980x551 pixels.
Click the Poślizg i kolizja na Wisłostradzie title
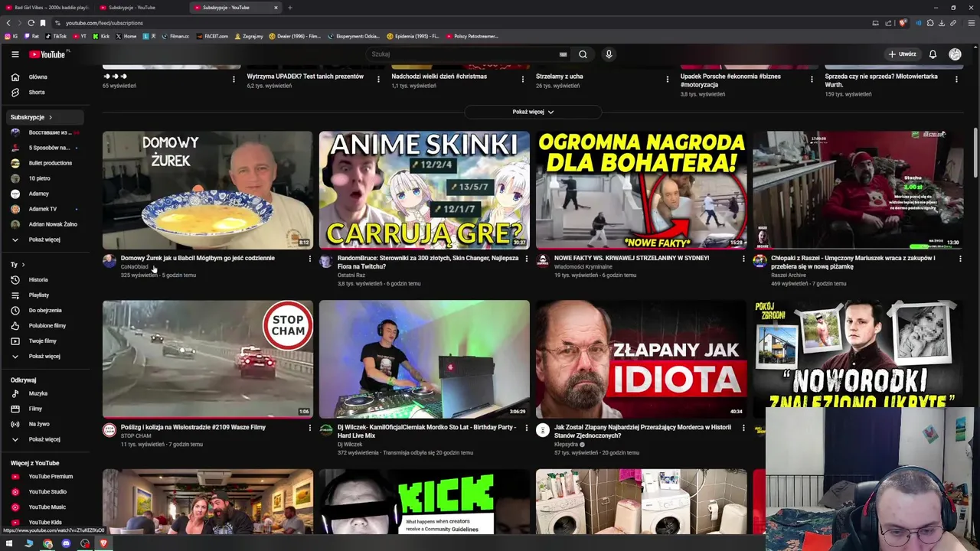(x=193, y=427)
